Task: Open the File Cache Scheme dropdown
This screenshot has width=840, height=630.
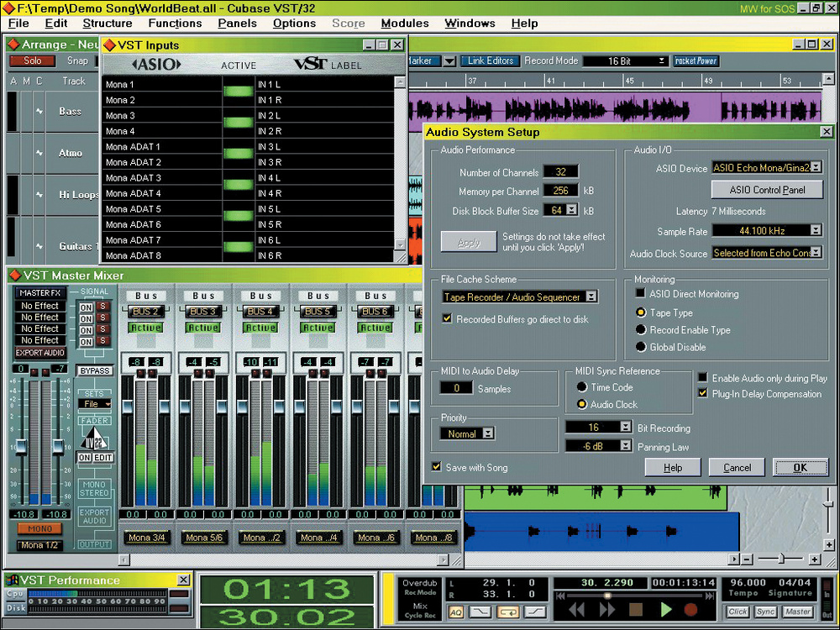Action: click(x=591, y=297)
